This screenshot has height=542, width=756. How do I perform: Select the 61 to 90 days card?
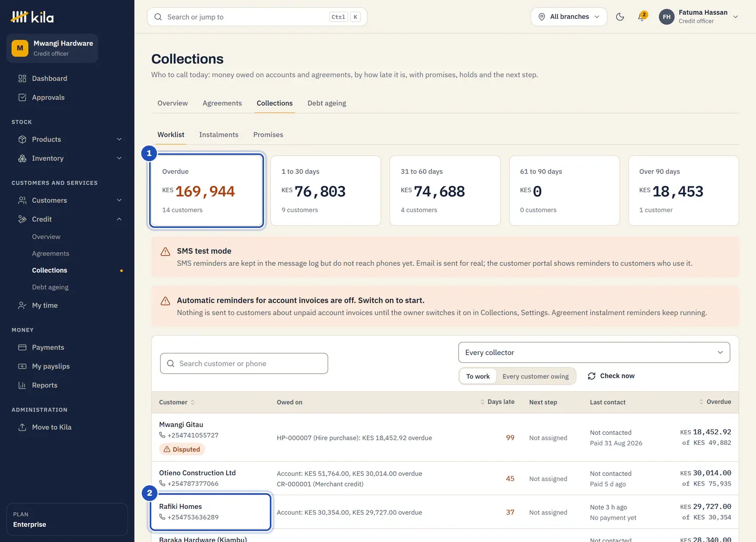coord(564,191)
